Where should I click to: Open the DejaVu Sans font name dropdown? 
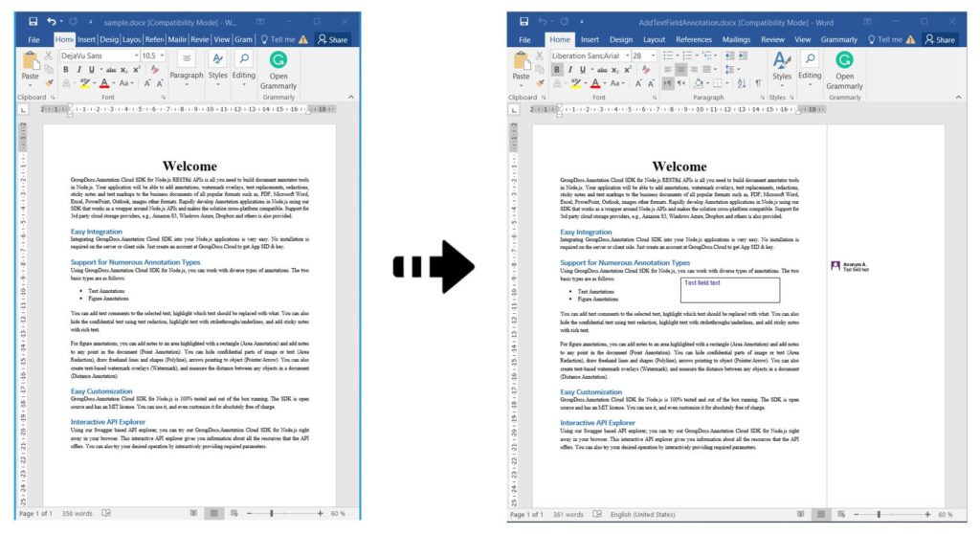[135, 56]
